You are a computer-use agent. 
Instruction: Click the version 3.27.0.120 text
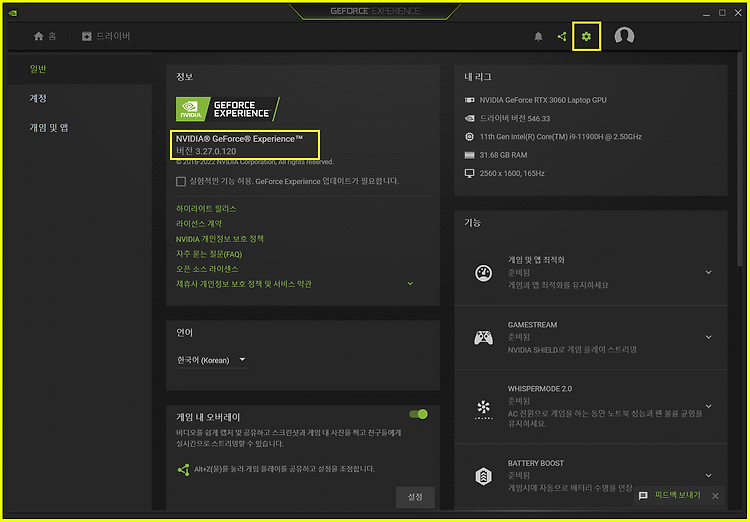206,151
